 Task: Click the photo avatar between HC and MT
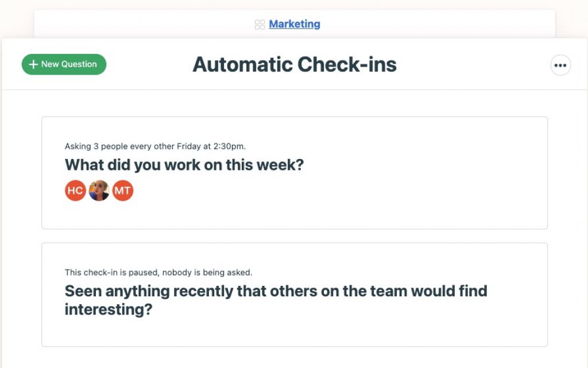coord(99,191)
